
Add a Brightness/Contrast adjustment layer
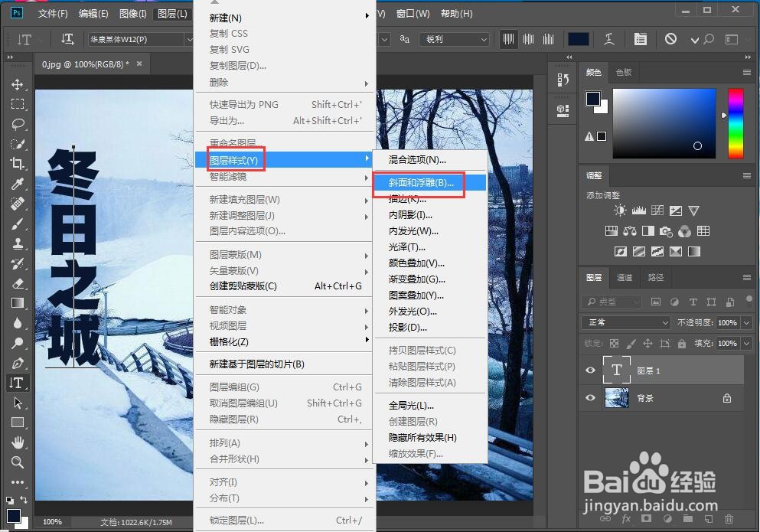pyautogui.click(x=620, y=211)
